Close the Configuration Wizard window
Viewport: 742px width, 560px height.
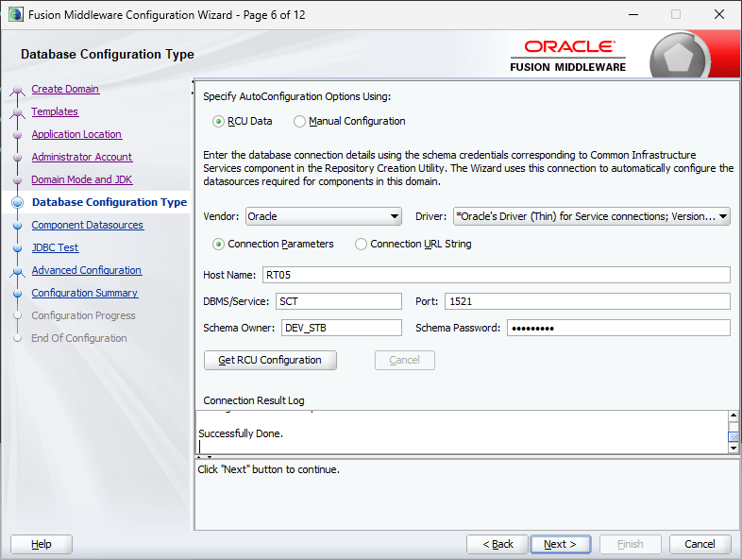click(719, 14)
